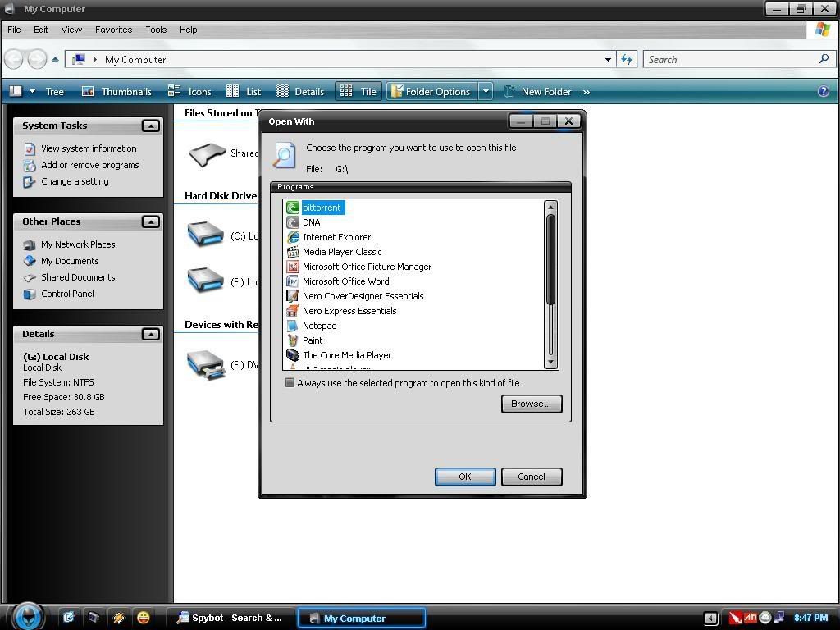Open Add or remove programs link
840x630 pixels.
coord(90,165)
